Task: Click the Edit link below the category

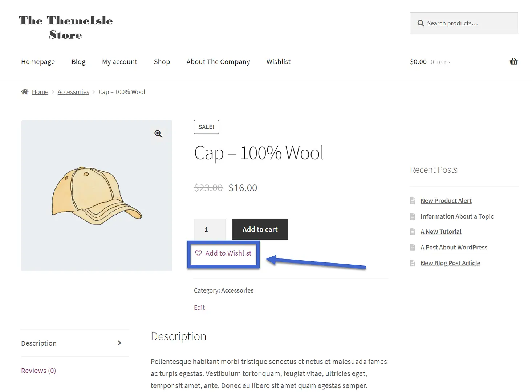Action: click(x=199, y=307)
